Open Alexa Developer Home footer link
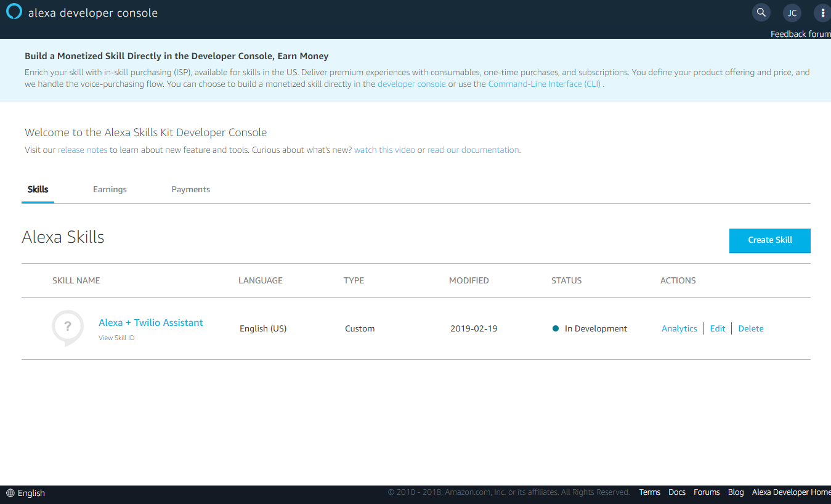Viewport: 831px width, 504px height. tap(792, 492)
